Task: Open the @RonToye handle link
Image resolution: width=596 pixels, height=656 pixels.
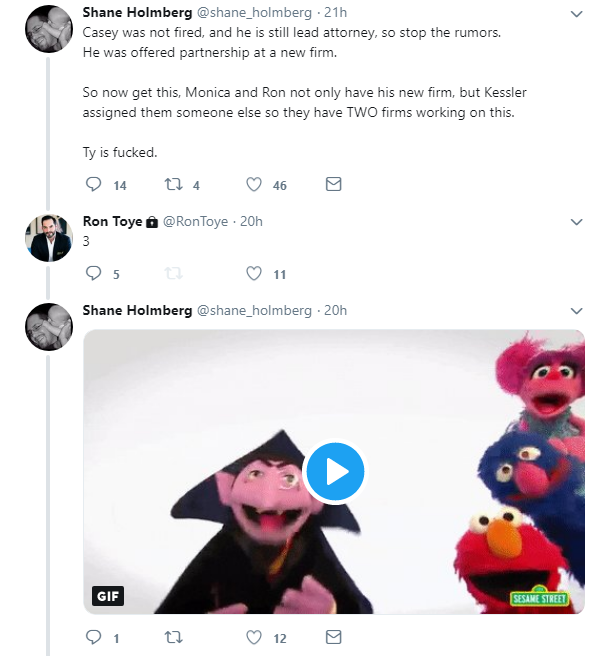Action: point(195,221)
